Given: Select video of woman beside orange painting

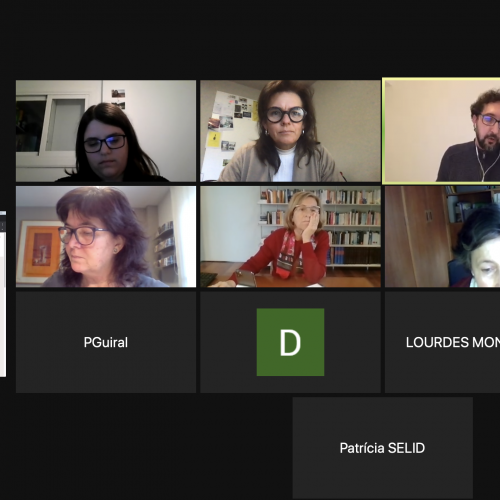Looking at the screenshot, I should [106, 236].
